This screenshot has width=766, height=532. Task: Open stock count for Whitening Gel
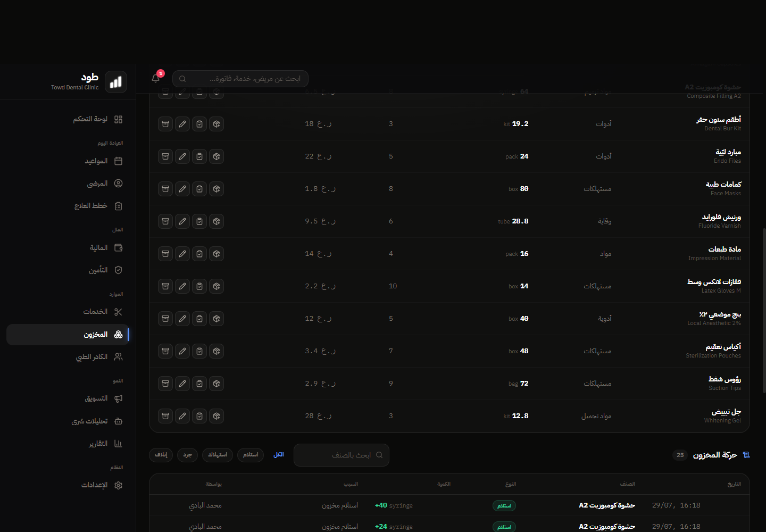coord(199,416)
